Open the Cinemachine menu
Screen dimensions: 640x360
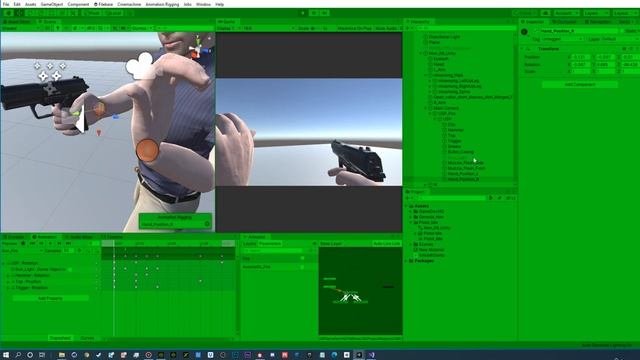tap(129, 4)
